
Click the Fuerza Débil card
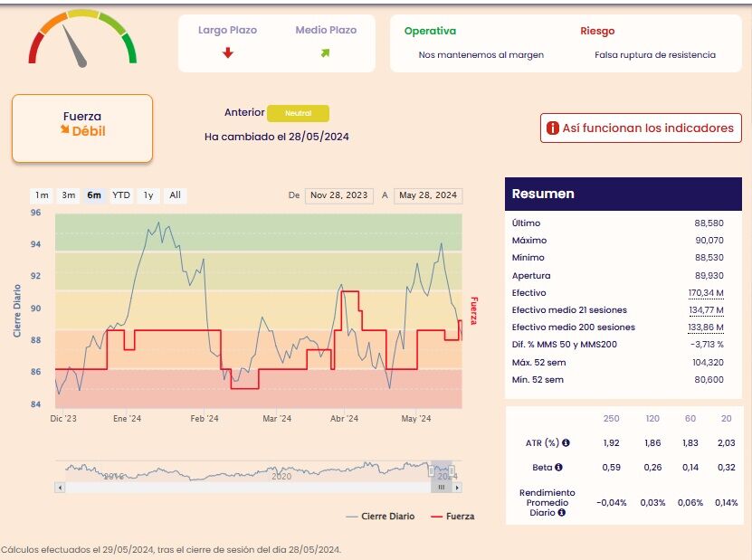(82, 128)
